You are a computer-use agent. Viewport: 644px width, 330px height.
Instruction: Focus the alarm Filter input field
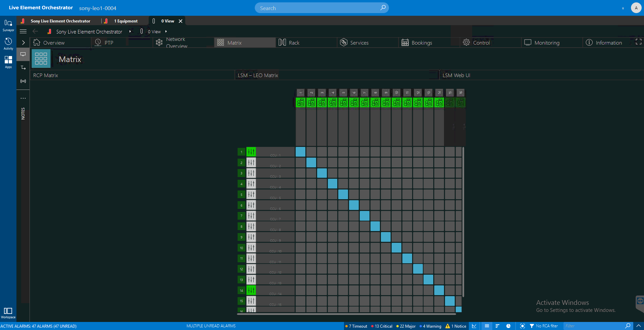coord(594,326)
